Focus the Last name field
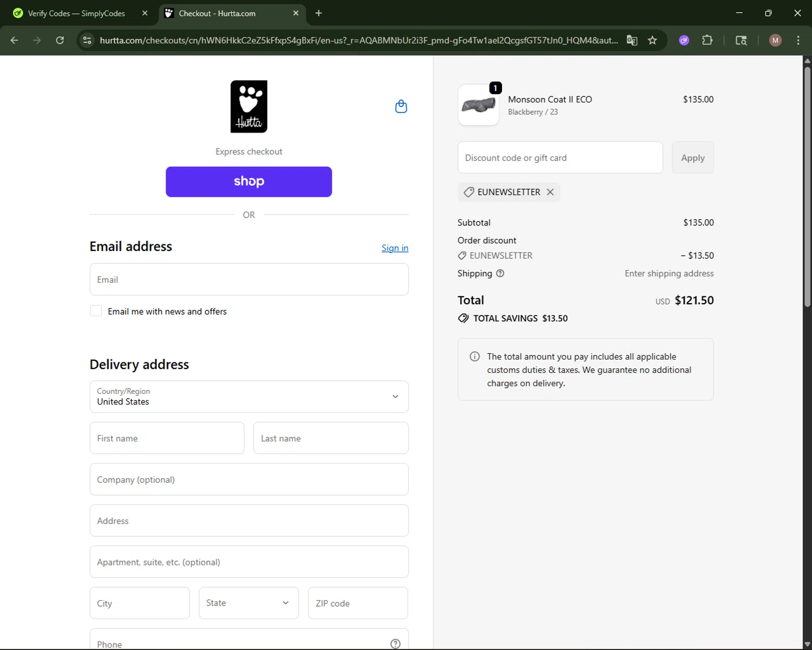The image size is (812, 650). point(331,438)
